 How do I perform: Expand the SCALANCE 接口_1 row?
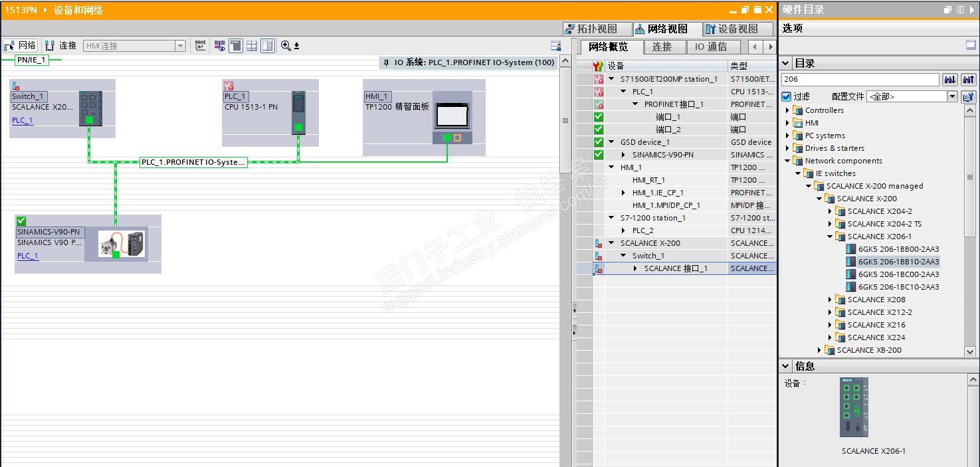pyautogui.click(x=635, y=268)
